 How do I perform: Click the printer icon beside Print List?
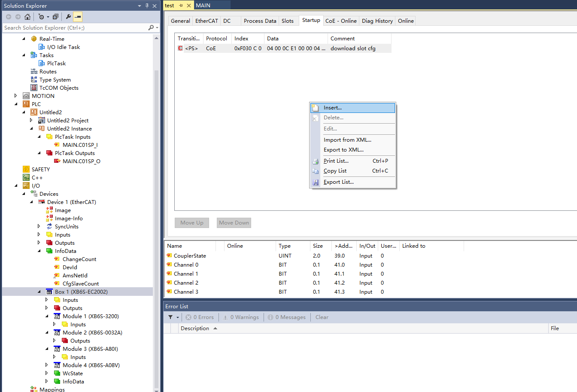[316, 161]
